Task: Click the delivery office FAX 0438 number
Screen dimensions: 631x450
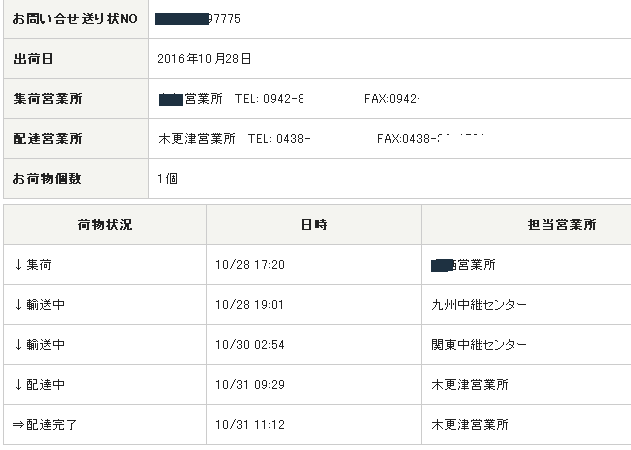Action: click(x=430, y=139)
